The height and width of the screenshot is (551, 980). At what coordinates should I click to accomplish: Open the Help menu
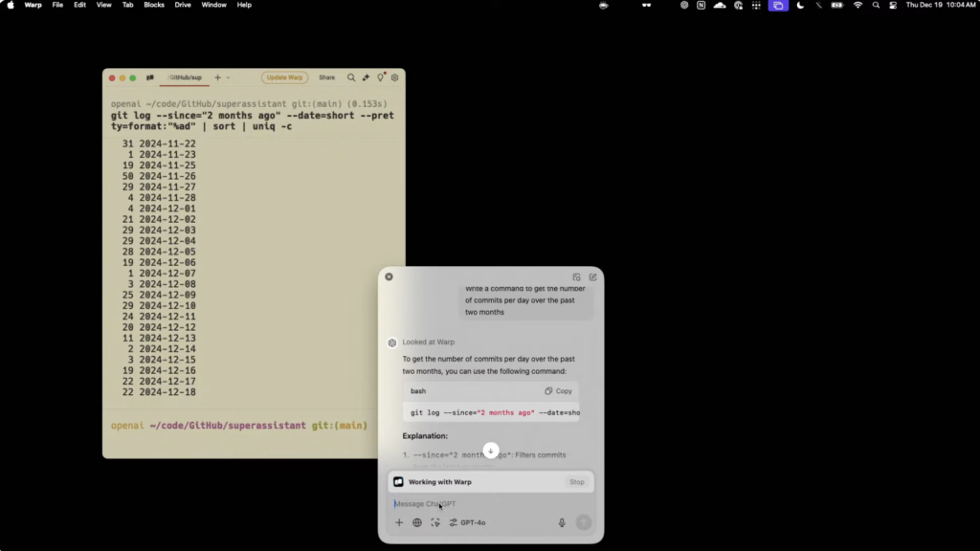244,5
